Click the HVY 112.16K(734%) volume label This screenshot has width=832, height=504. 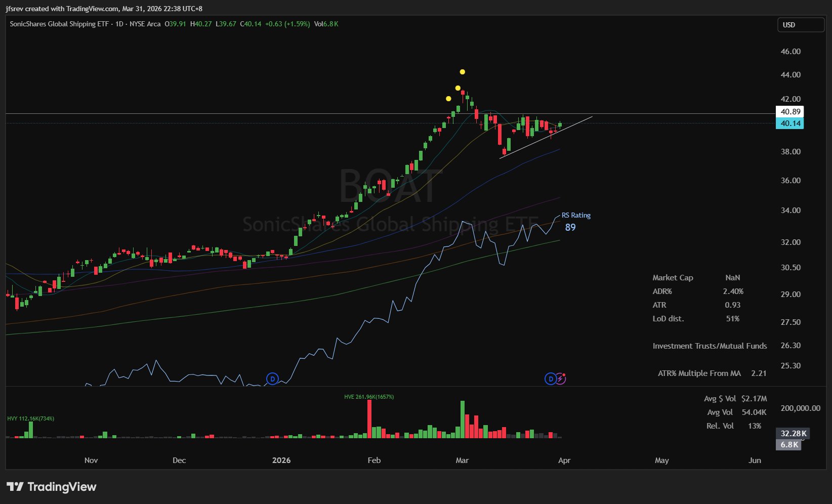(x=30, y=418)
